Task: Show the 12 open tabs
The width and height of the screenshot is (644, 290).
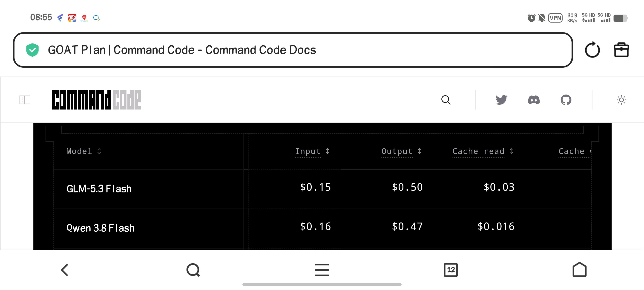Action: click(451, 270)
